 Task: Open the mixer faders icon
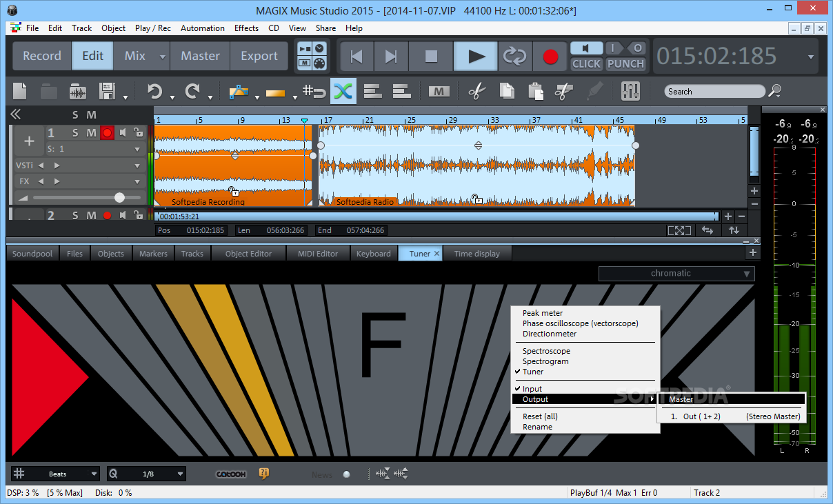click(630, 91)
